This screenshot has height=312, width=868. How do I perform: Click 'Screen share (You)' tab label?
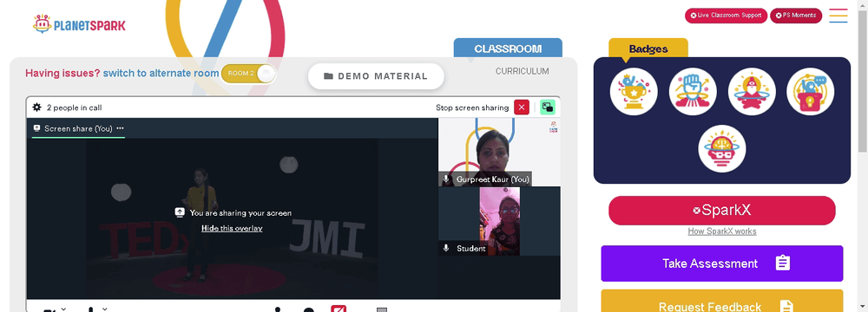78,128
